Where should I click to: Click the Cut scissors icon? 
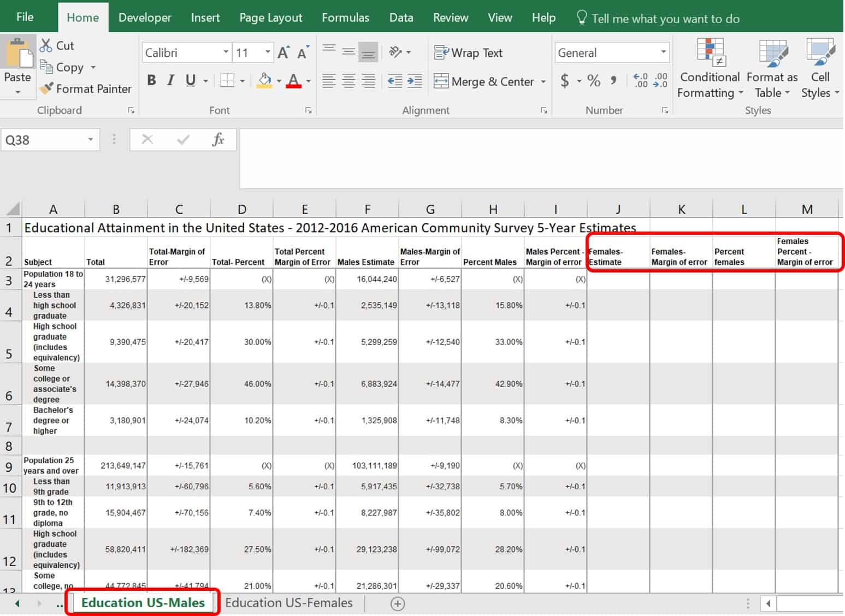(46, 46)
